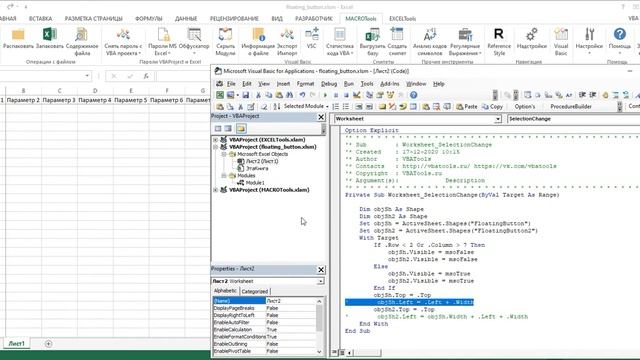Image resolution: width=640 pixels, height=360 pixels.
Task: Switch to Alphabetic properties tab
Action: (225, 291)
